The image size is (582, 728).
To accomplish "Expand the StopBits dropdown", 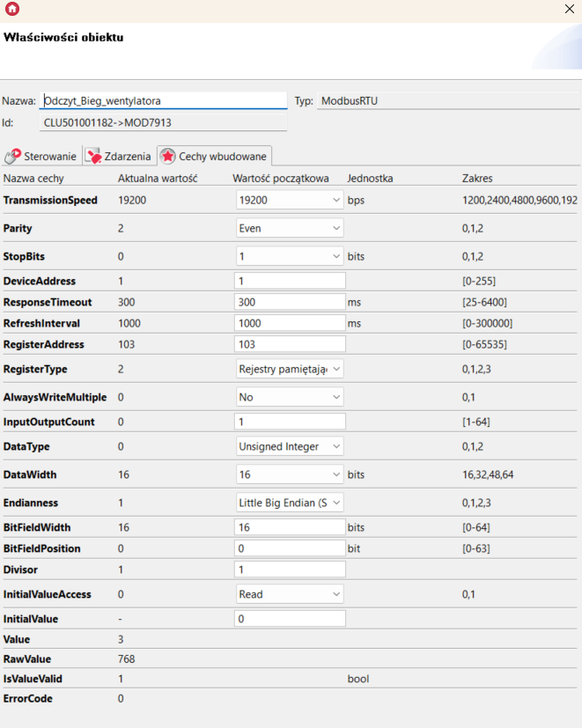I will click(x=289, y=256).
